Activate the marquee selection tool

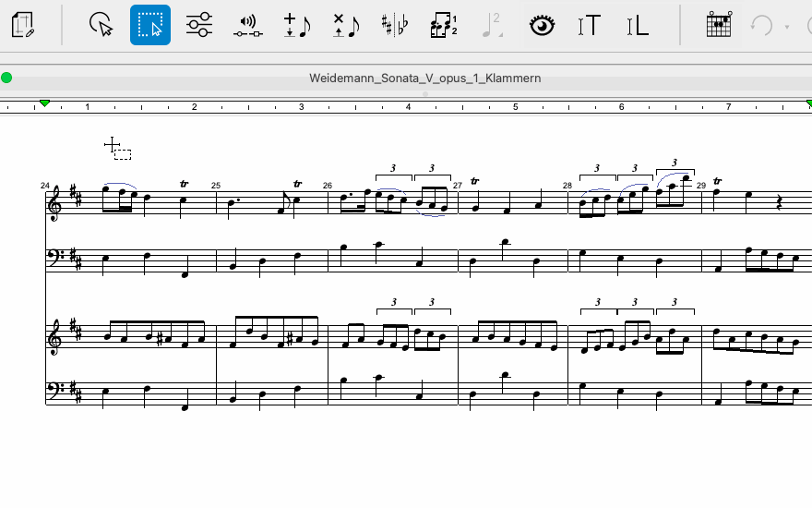tap(149, 25)
